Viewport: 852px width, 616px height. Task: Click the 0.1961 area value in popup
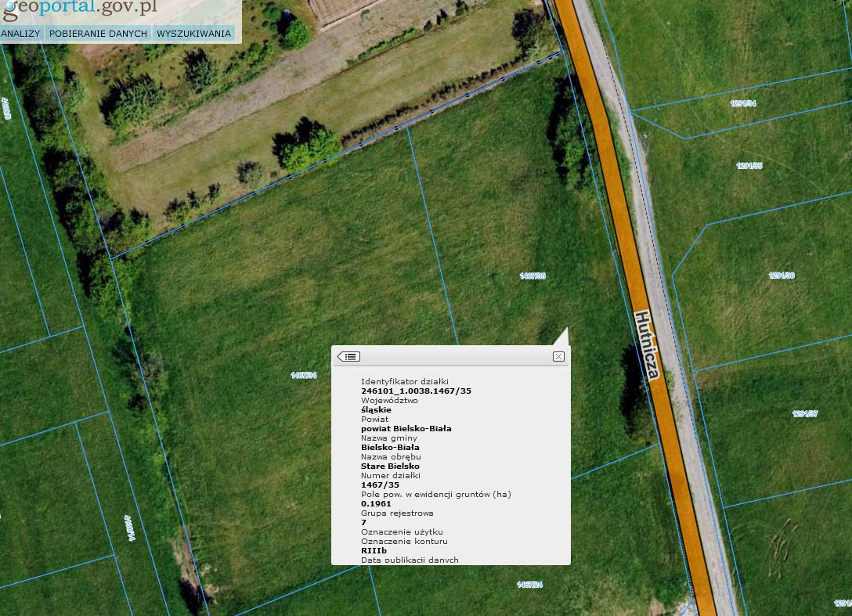[376, 503]
